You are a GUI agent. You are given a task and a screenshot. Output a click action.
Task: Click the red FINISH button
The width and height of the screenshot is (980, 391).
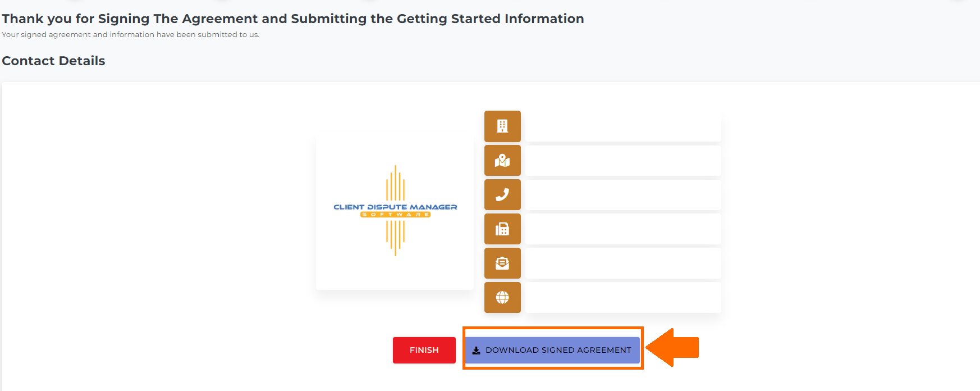424,350
